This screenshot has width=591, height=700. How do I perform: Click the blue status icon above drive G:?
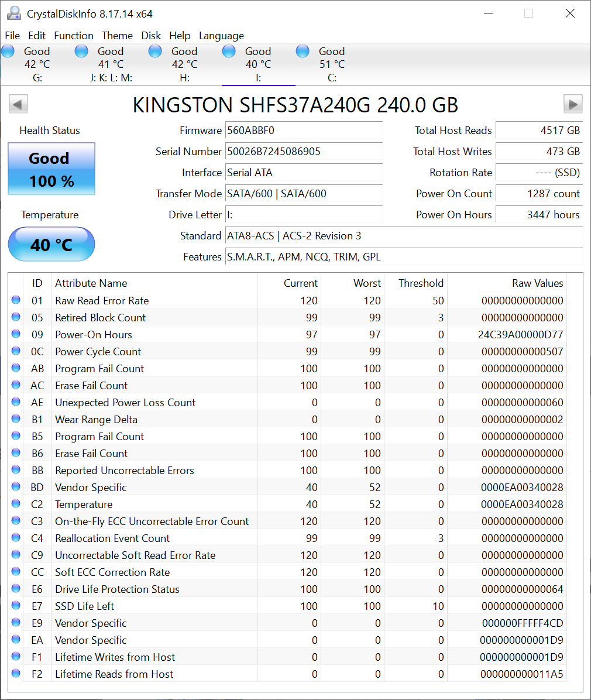pos(8,51)
